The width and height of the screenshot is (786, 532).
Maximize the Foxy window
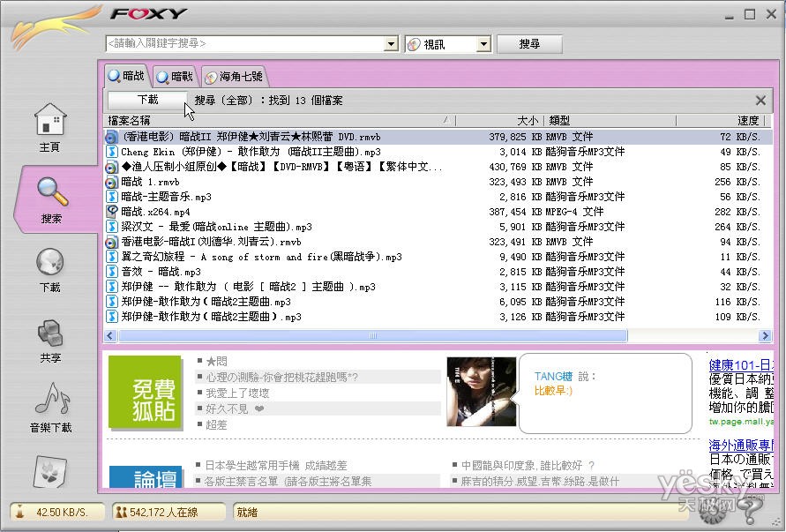click(750, 14)
